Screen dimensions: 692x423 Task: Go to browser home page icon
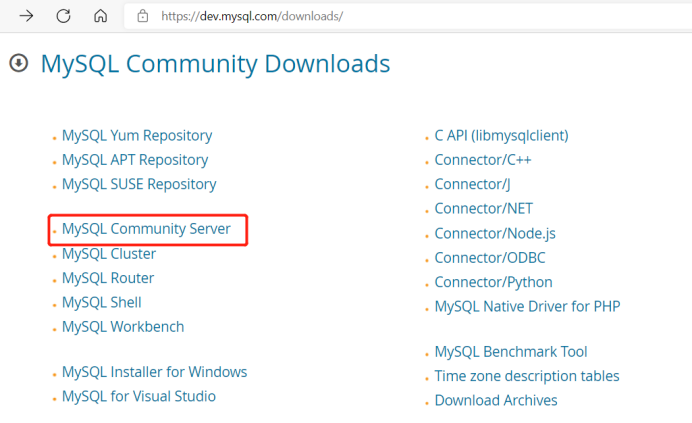(x=101, y=16)
